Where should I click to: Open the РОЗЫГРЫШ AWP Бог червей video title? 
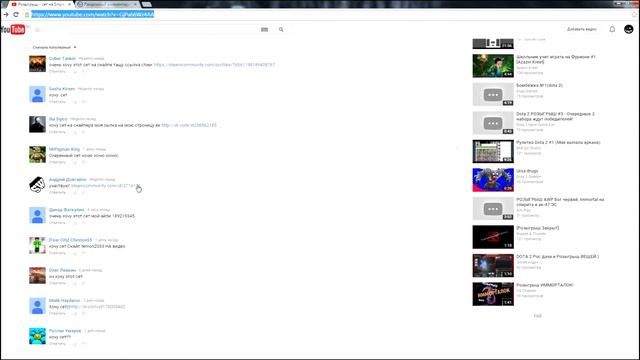pos(560,202)
